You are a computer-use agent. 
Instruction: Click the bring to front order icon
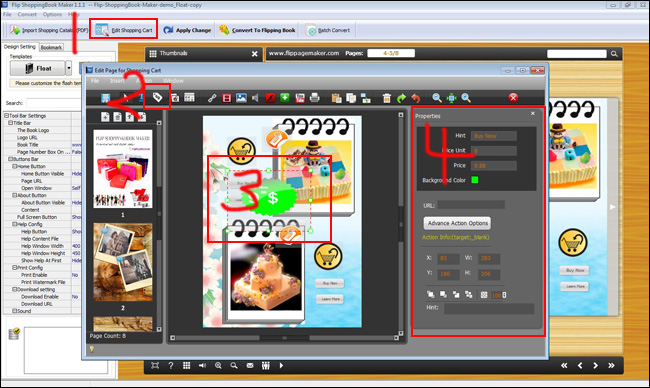tap(431, 294)
